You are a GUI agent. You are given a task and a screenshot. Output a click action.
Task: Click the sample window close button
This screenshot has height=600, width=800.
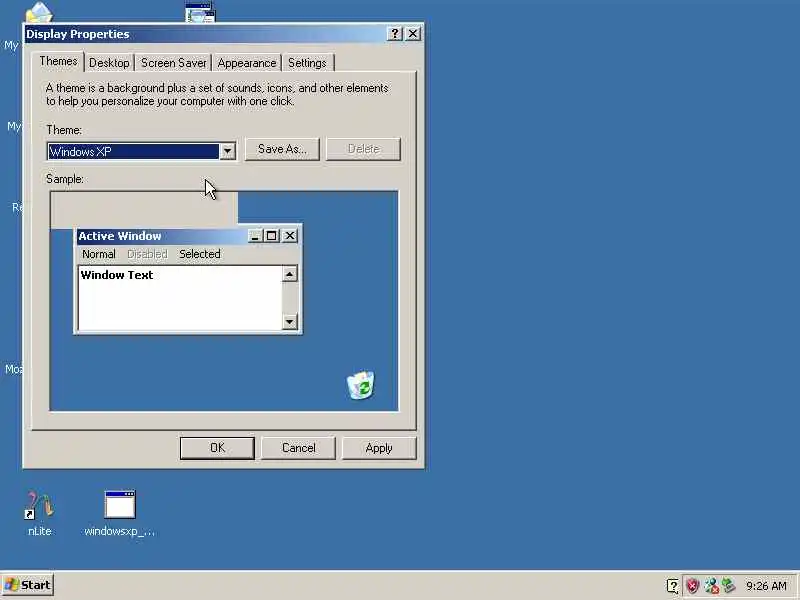(x=290, y=236)
